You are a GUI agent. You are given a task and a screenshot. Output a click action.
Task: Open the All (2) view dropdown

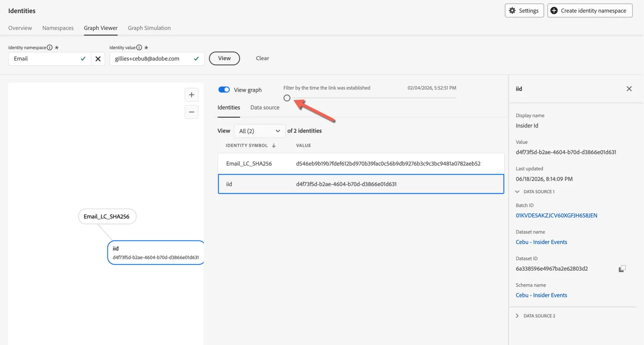point(260,131)
